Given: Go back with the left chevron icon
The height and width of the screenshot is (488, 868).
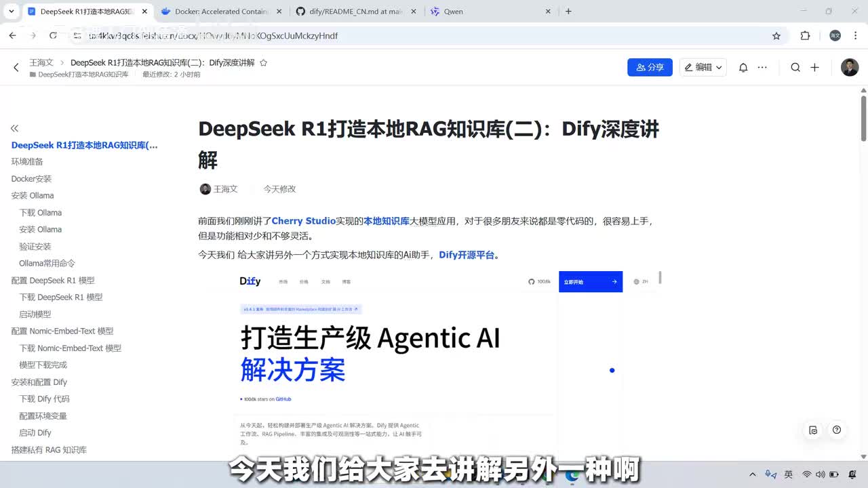Looking at the screenshot, I should pos(16,67).
